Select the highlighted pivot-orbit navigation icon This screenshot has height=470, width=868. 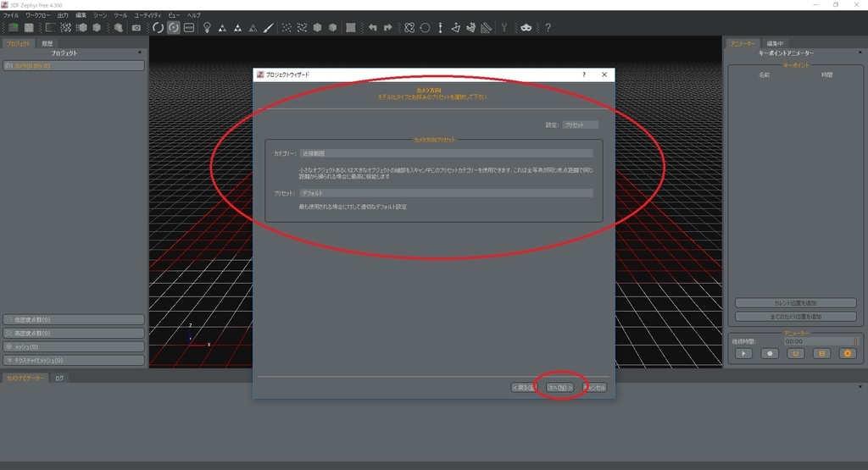[x=173, y=28]
